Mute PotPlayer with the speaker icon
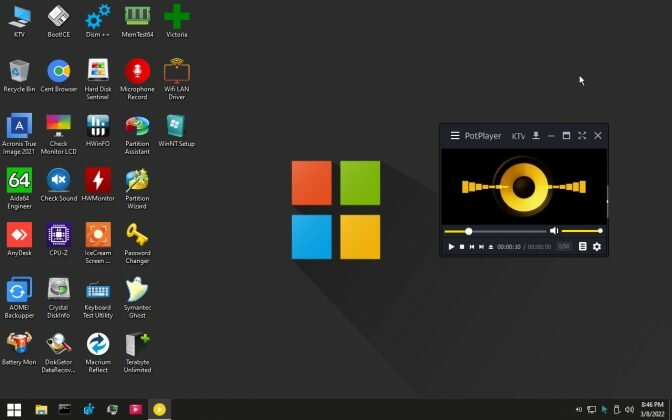 point(554,231)
